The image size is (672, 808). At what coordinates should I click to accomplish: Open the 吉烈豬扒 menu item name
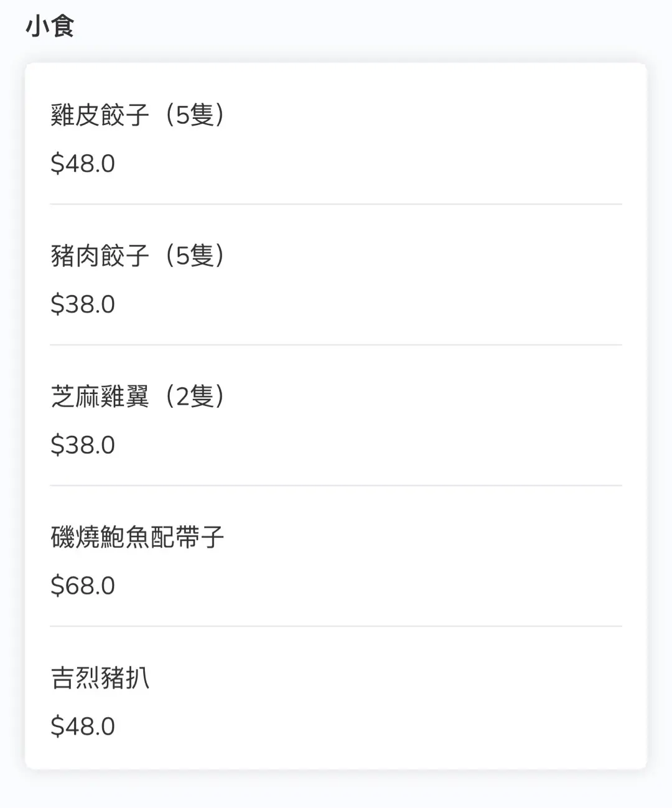(x=100, y=678)
